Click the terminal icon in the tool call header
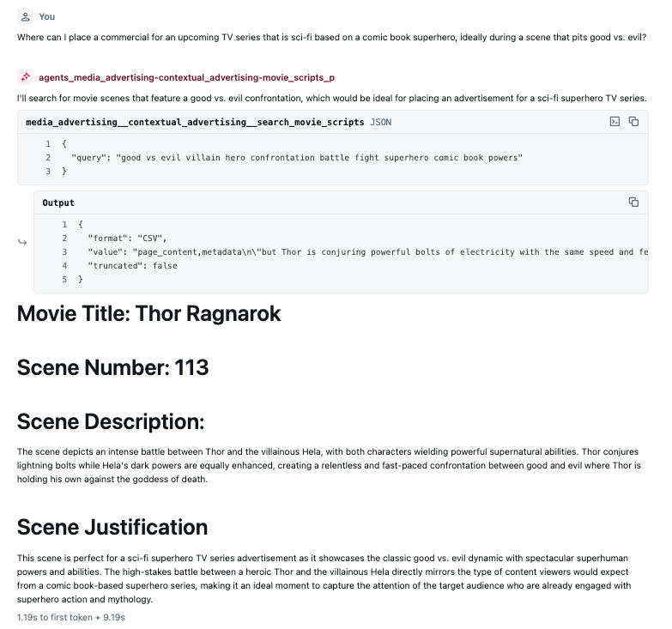 coord(614,122)
